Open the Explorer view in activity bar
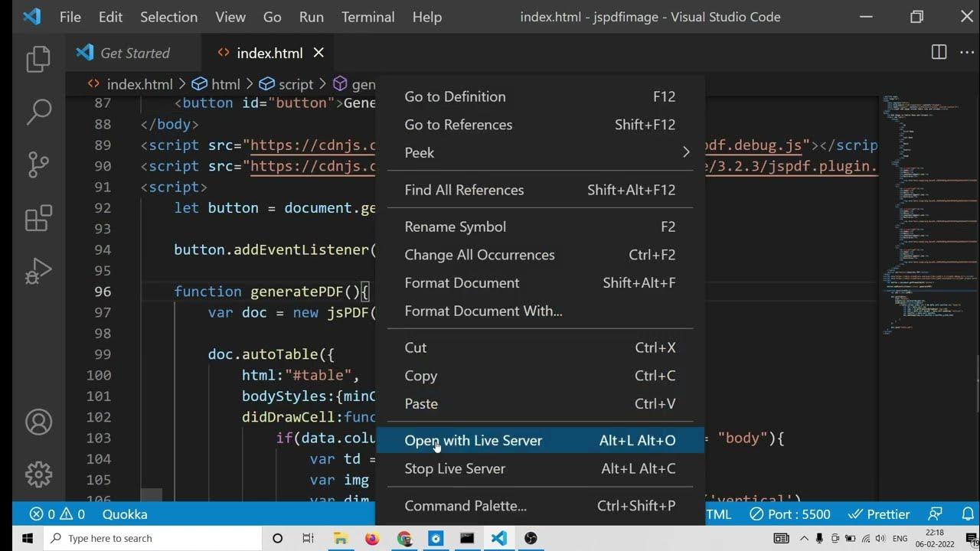This screenshot has width=980, height=551. coord(38,60)
